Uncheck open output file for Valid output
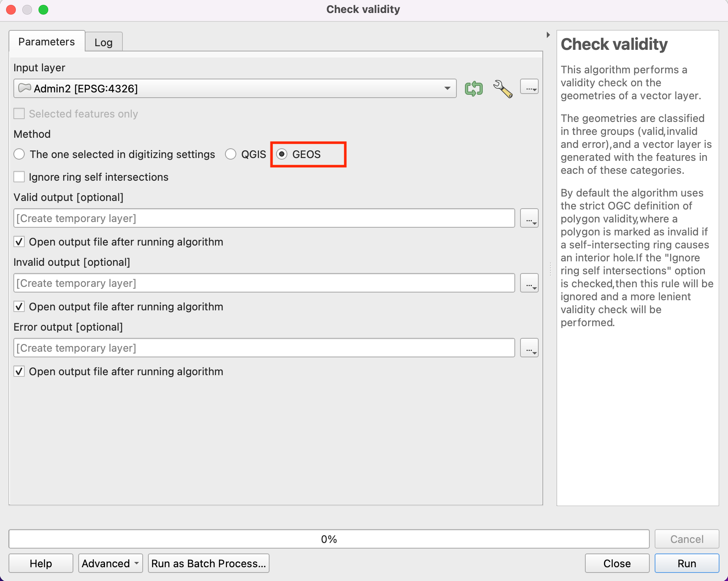The height and width of the screenshot is (581, 728). tap(19, 242)
